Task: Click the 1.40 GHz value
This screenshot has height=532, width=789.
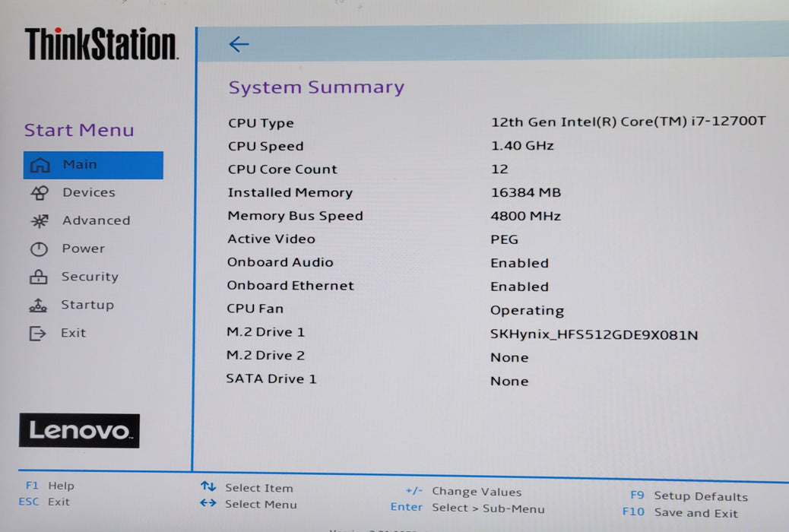Action: [522, 146]
